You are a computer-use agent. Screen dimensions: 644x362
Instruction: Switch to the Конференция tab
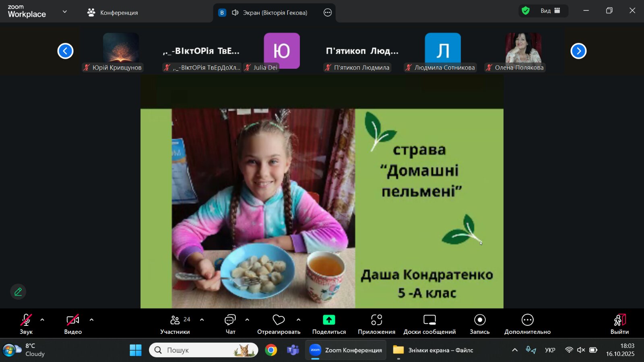(113, 12)
